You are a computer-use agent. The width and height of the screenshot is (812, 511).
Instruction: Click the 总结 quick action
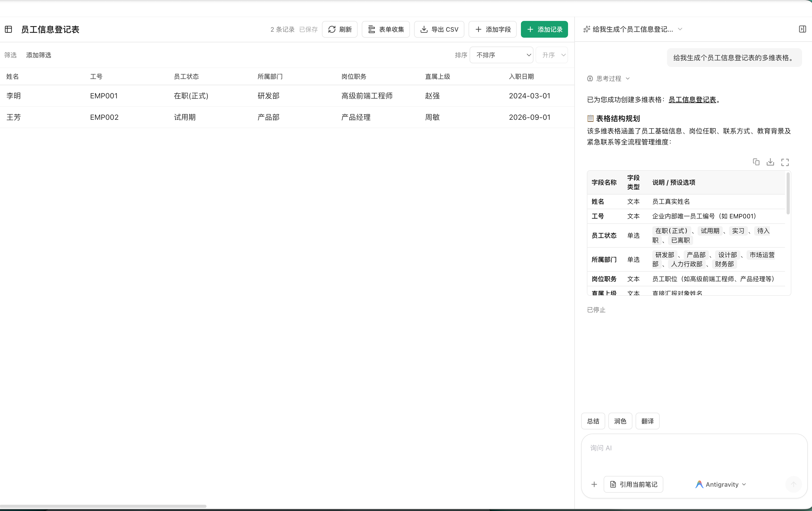click(x=593, y=421)
